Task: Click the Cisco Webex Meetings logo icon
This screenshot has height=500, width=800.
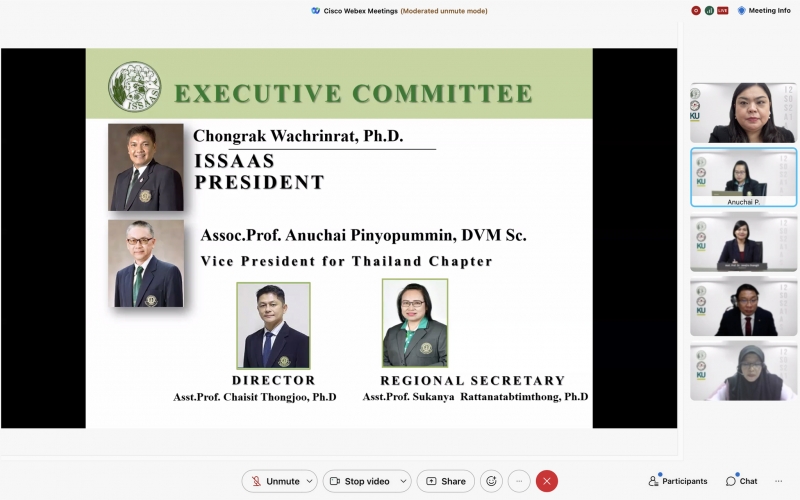Action: [x=316, y=10]
